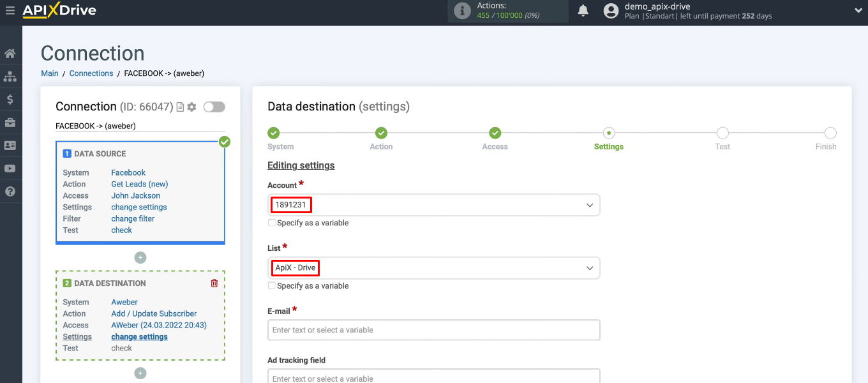Open the Connections breadcrumb link
This screenshot has height=383, width=868.
click(x=91, y=73)
